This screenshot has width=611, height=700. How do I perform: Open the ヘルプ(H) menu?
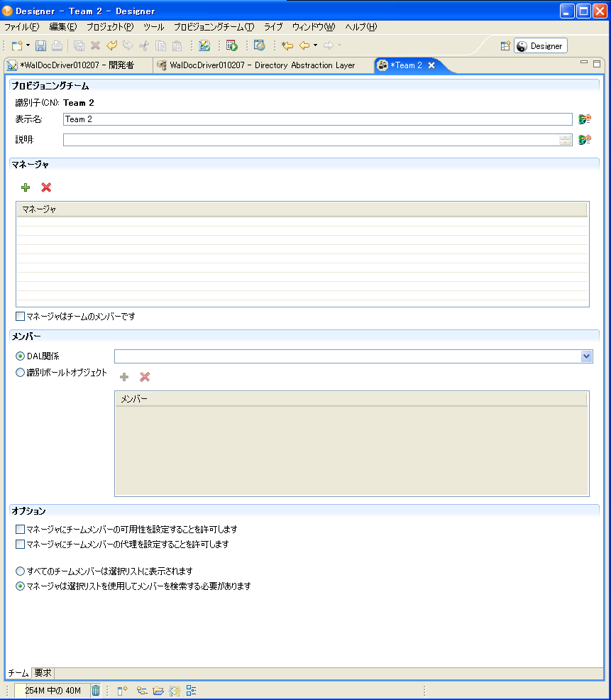click(x=360, y=27)
